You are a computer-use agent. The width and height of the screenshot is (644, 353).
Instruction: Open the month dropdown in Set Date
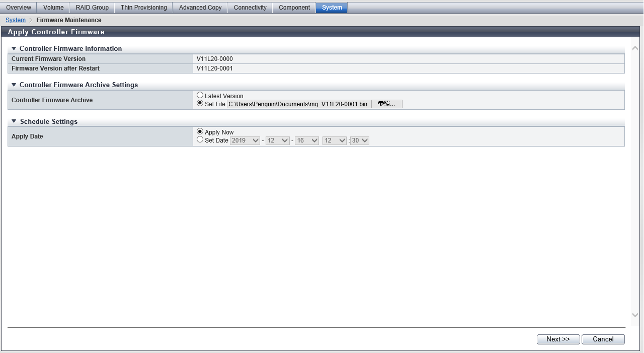pyautogui.click(x=277, y=140)
